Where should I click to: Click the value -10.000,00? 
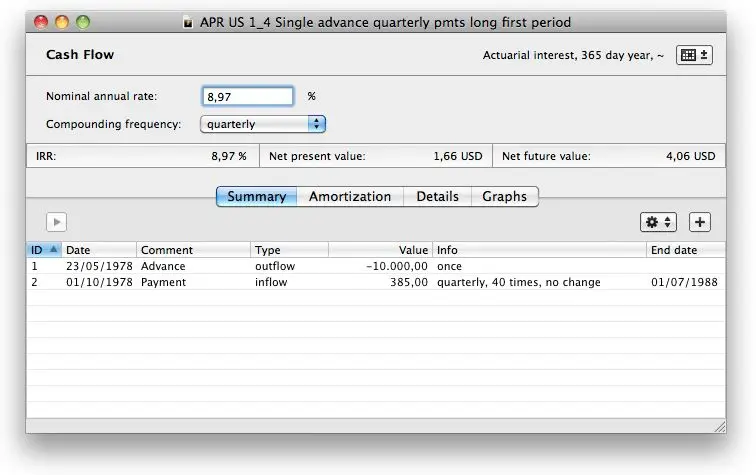click(397, 266)
